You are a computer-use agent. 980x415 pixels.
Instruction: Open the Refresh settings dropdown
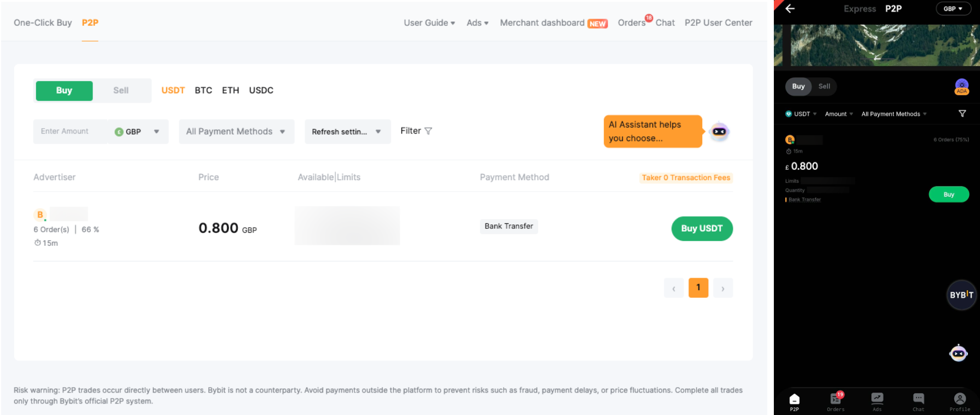347,131
